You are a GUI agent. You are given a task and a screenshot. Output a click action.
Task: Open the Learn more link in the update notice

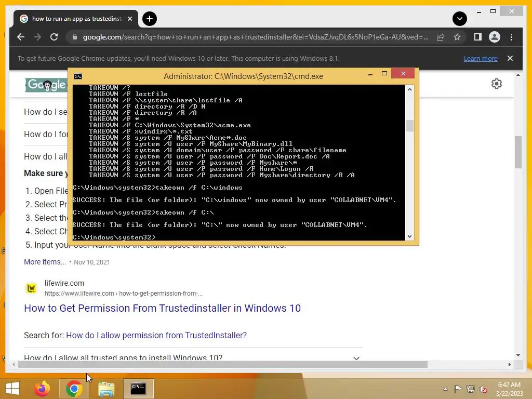click(x=481, y=58)
